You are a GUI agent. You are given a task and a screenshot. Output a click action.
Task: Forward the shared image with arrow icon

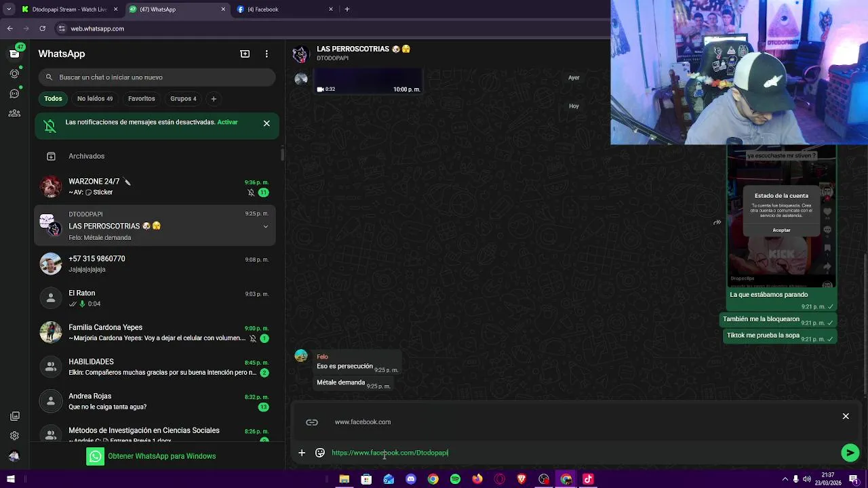[717, 222]
